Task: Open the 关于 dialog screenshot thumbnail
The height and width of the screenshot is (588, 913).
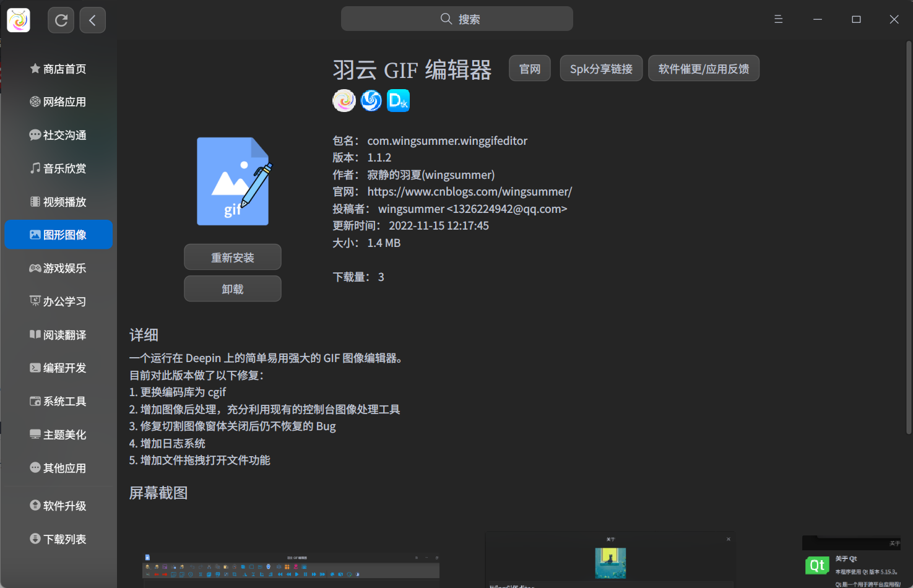Action: [610, 560]
